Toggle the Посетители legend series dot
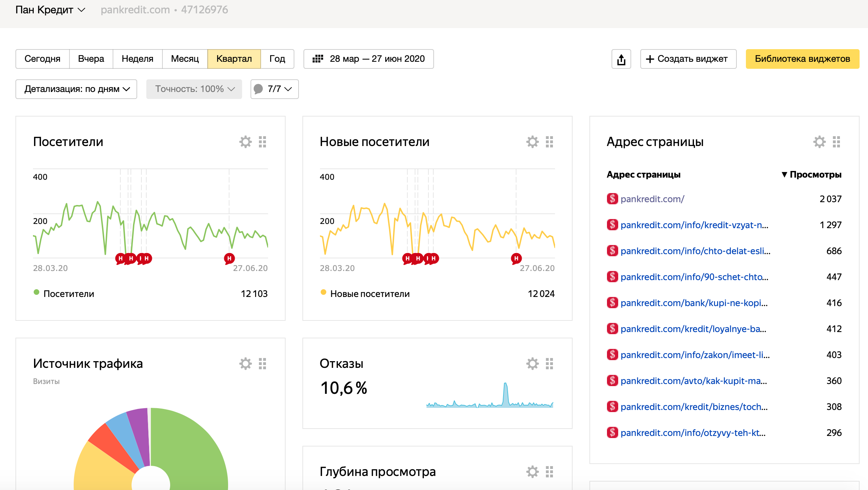868x490 pixels. [36, 292]
